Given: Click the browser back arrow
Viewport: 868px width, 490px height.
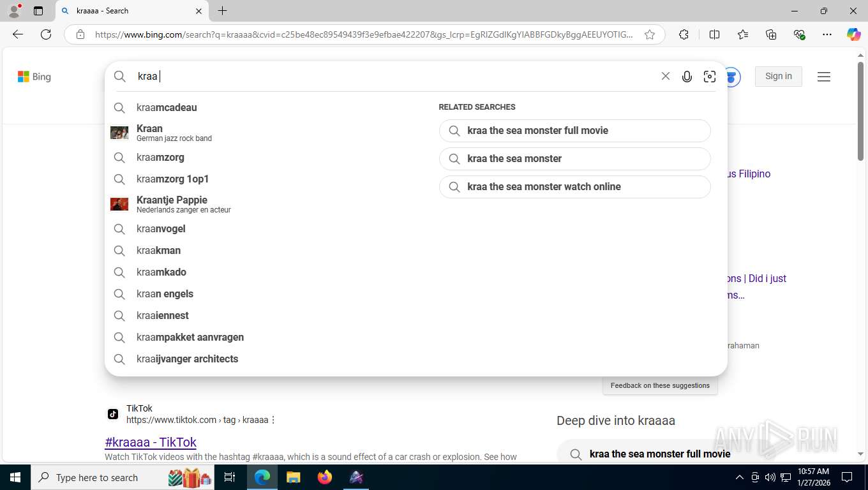Looking at the screenshot, I should point(18,34).
